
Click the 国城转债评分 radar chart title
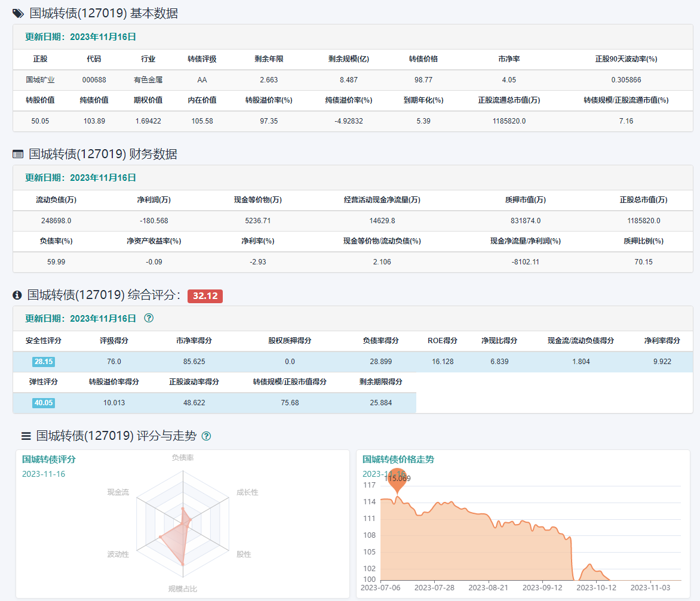tap(48, 459)
